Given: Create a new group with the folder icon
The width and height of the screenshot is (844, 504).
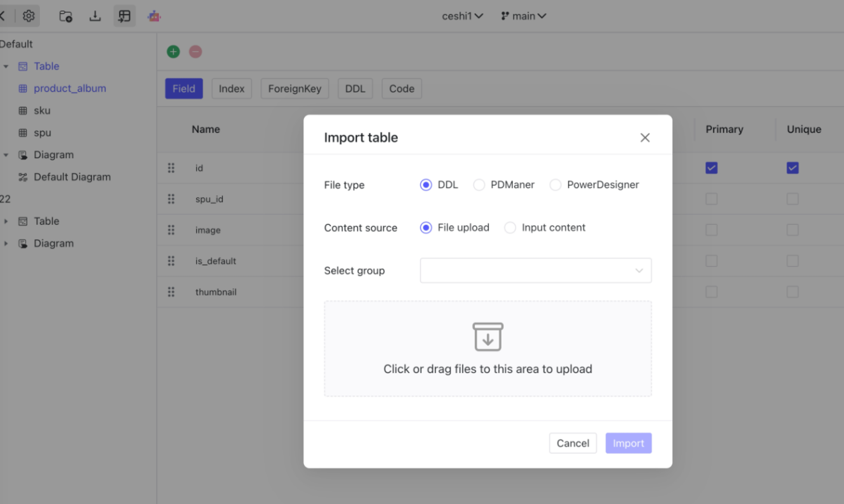Looking at the screenshot, I should [66, 16].
